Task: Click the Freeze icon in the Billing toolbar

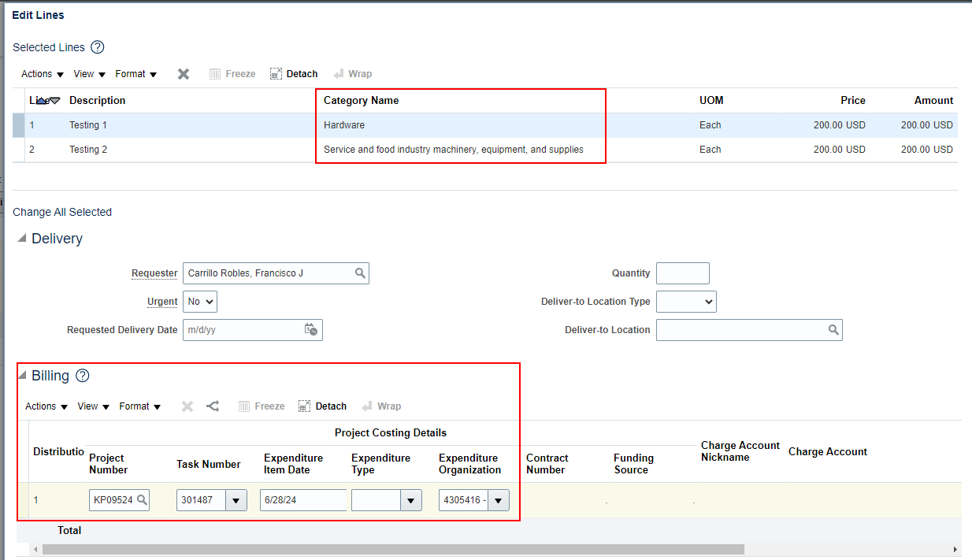Action: (261, 406)
